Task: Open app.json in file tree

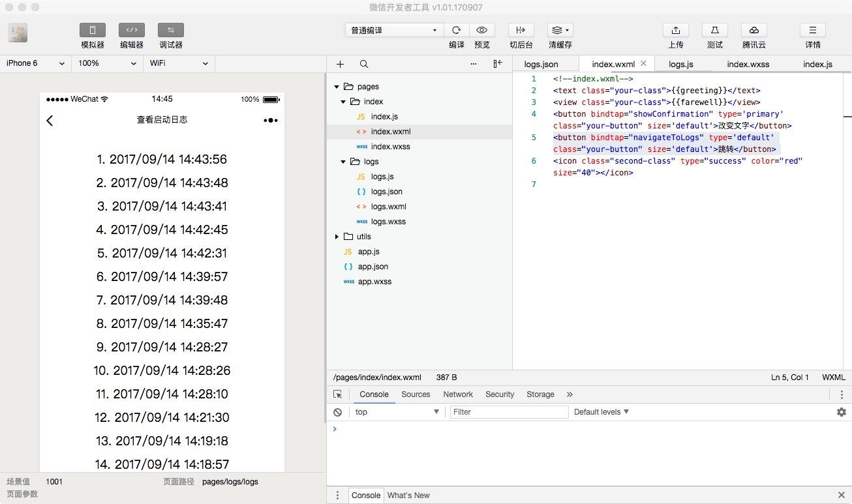Action: coord(373,267)
